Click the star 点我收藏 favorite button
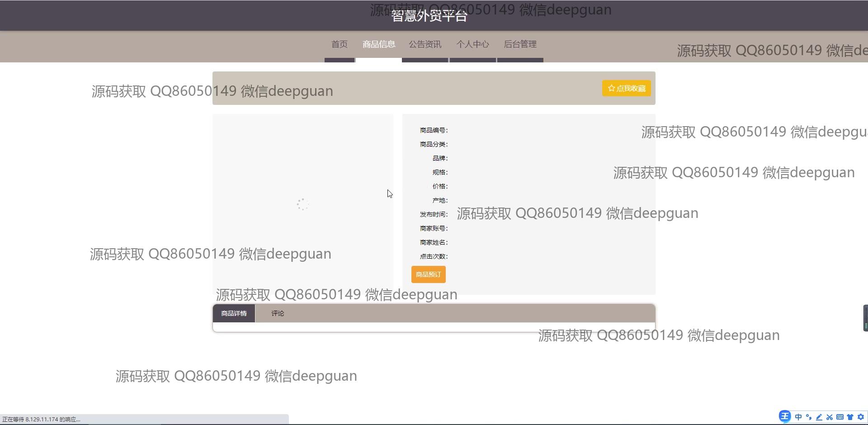The image size is (868, 425). [x=626, y=88]
